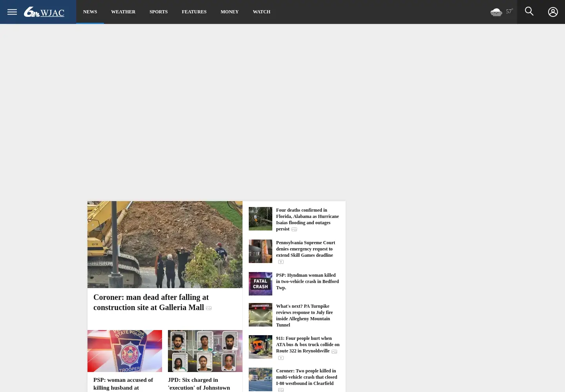Click the WJAC 6 logo

point(44,12)
